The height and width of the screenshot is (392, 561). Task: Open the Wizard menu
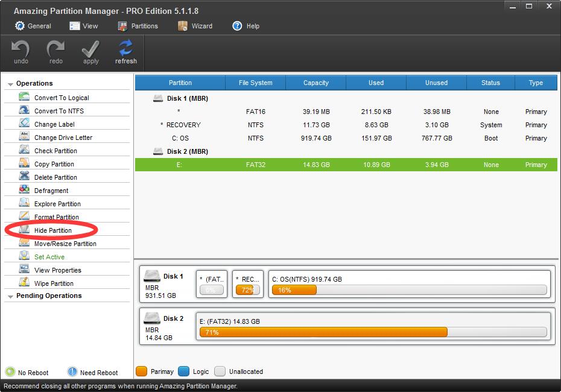pyautogui.click(x=195, y=26)
